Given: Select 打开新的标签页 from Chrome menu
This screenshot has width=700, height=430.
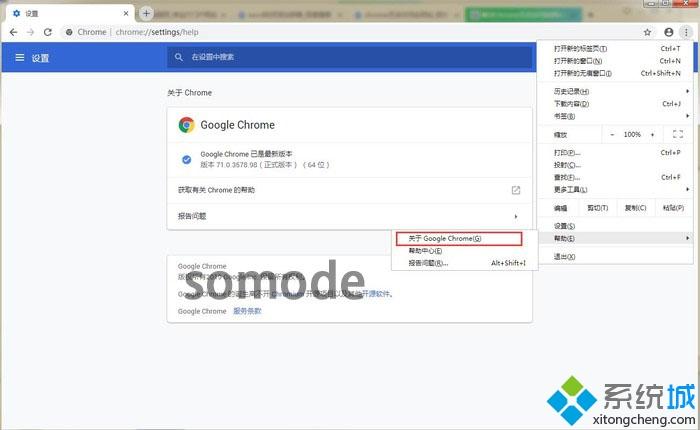Looking at the screenshot, I should point(616,49).
